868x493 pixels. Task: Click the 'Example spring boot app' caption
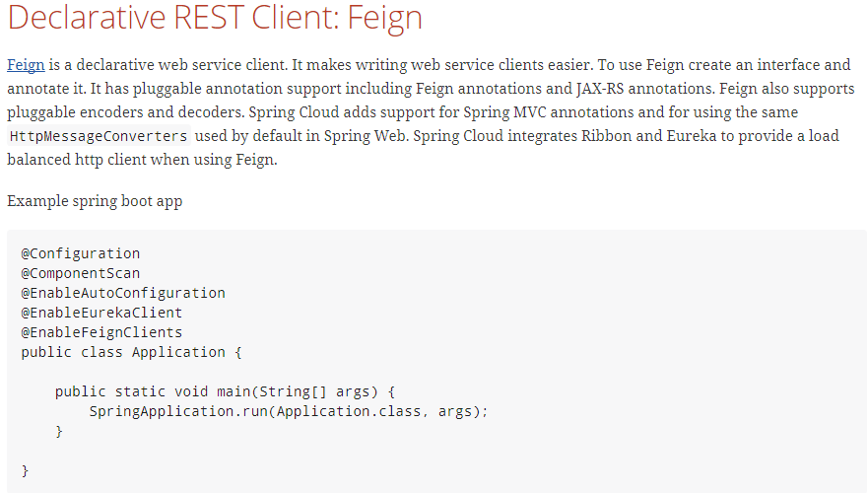click(x=95, y=201)
